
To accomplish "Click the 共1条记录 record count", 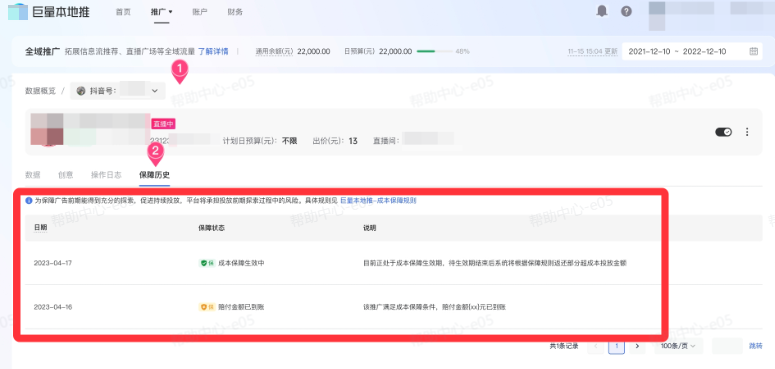I will coord(564,346).
